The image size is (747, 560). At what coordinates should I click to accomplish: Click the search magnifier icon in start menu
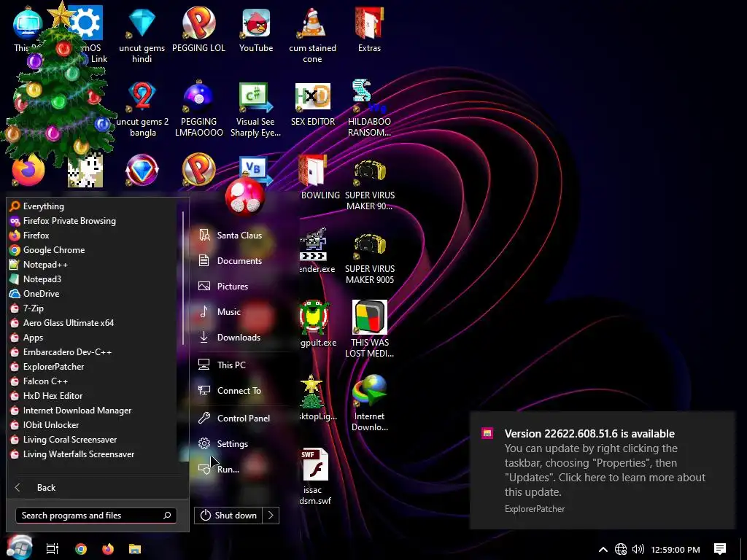pos(167,516)
